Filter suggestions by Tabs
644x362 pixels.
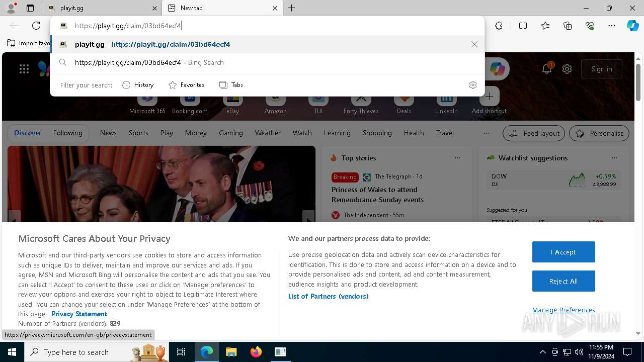(x=231, y=85)
